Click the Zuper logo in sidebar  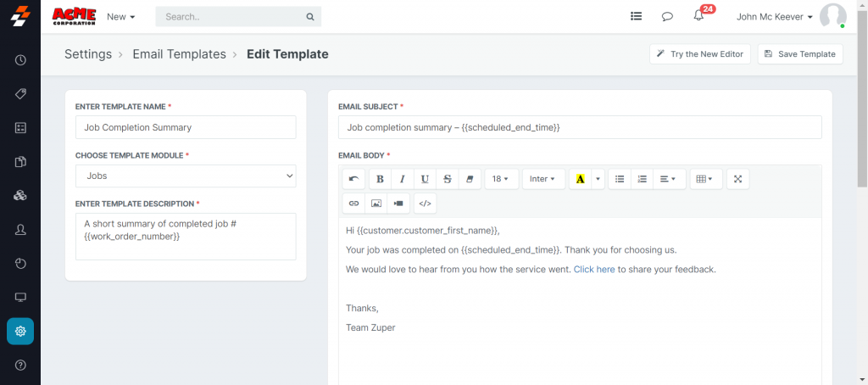coord(20,16)
